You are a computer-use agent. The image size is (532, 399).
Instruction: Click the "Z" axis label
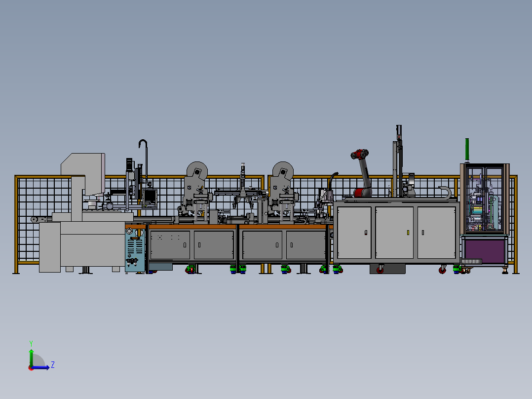(53, 365)
